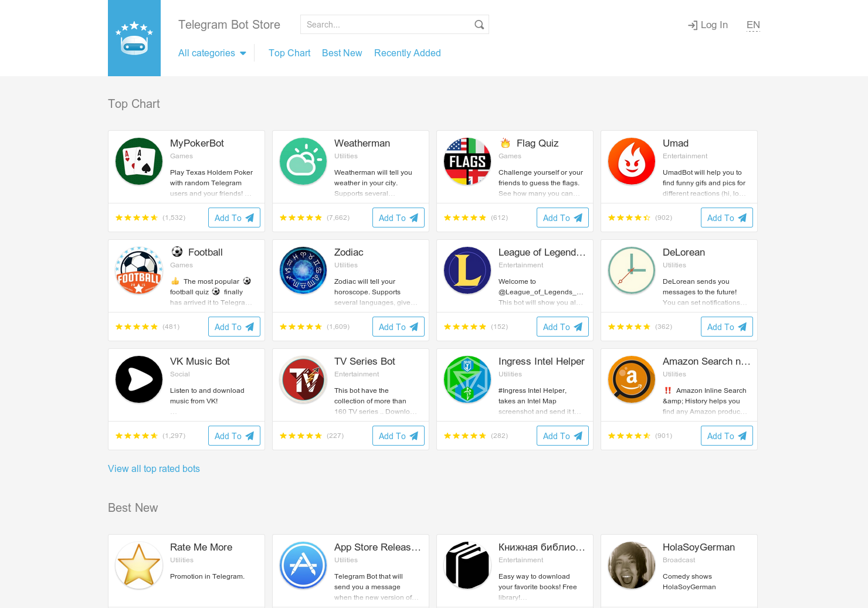Click the Amazon Search bot icon
Screen dimensions: 868x608
(x=631, y=379)
